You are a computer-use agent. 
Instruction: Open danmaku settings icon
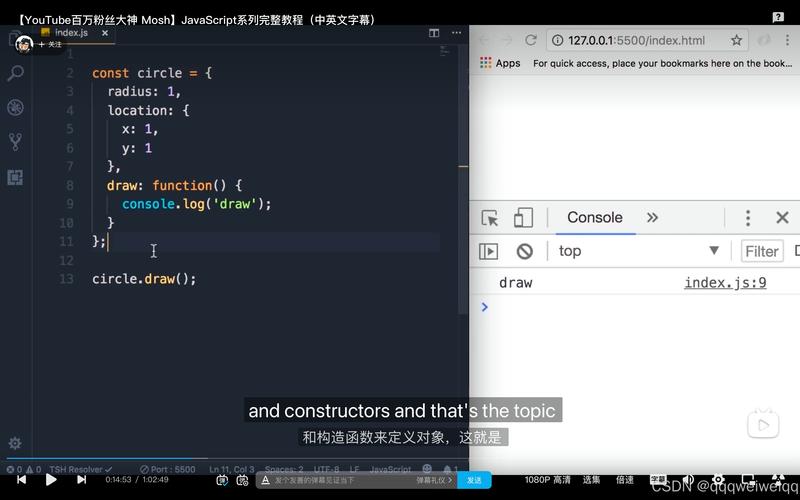click(242, 480)
